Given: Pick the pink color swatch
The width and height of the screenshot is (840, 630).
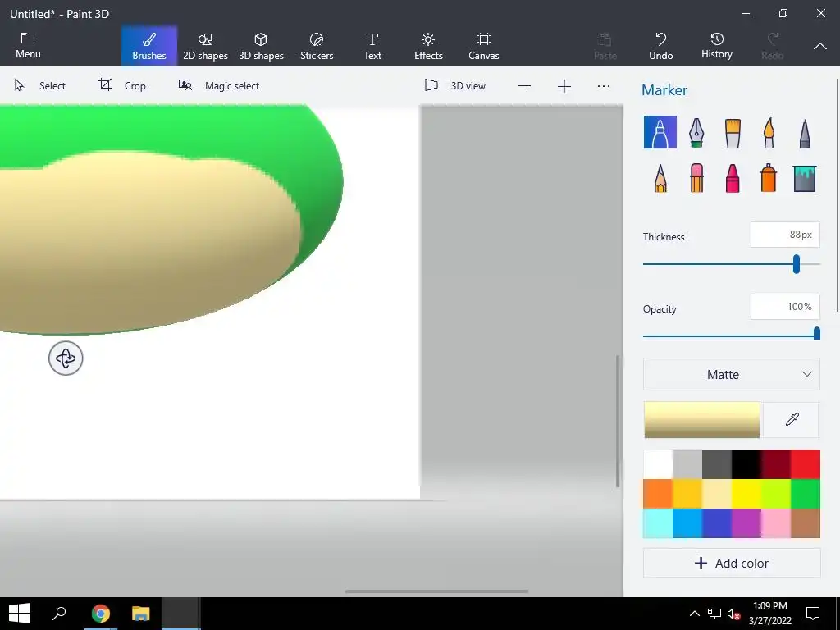Looking at the screenshot, I should click(x=776, y=523).
